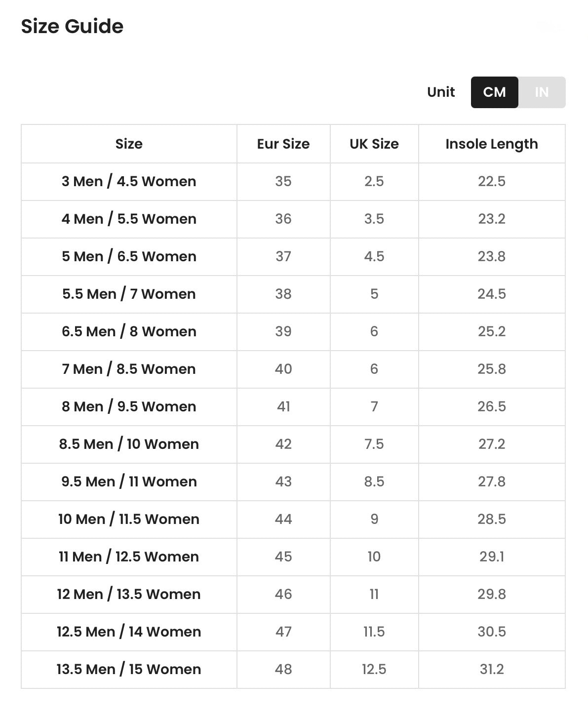The width and height of the screenshot is (588, 720).
Task: Click UK Size value 8.5
Action: click(374, 481)
